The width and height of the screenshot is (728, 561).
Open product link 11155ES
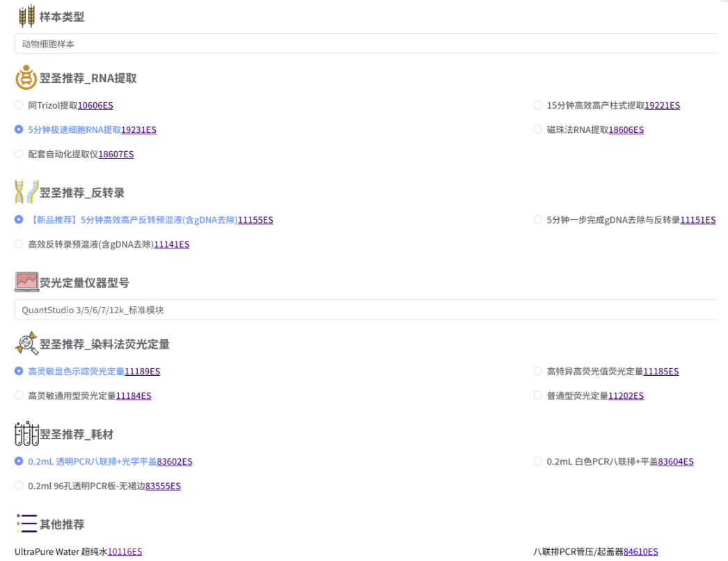(x=255, y=220)
